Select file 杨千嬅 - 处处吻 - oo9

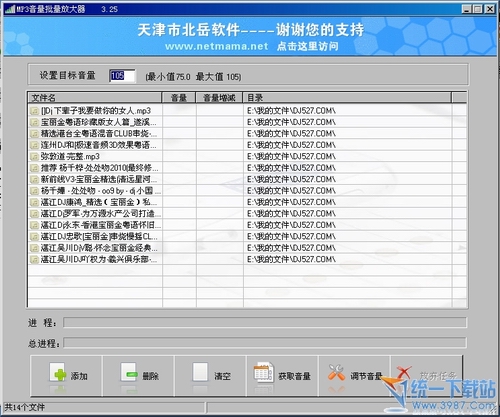[101, 191]
